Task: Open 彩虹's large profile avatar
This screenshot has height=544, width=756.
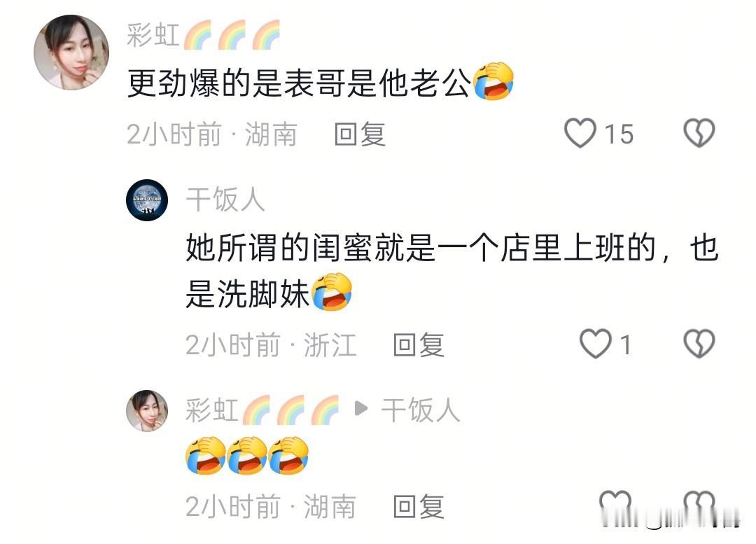Action: pos(71,52)
